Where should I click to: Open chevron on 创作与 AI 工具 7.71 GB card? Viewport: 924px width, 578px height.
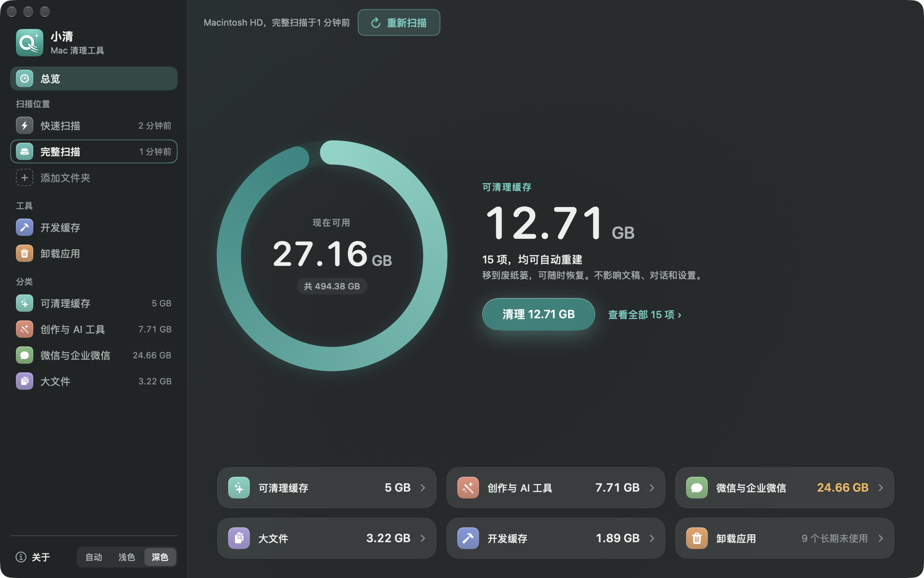coord(652,488)
